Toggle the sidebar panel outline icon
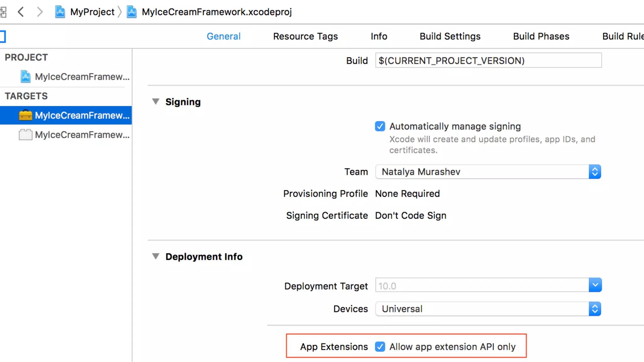The height and width of the screenshot is (362, 644). [x=3, y=36]
